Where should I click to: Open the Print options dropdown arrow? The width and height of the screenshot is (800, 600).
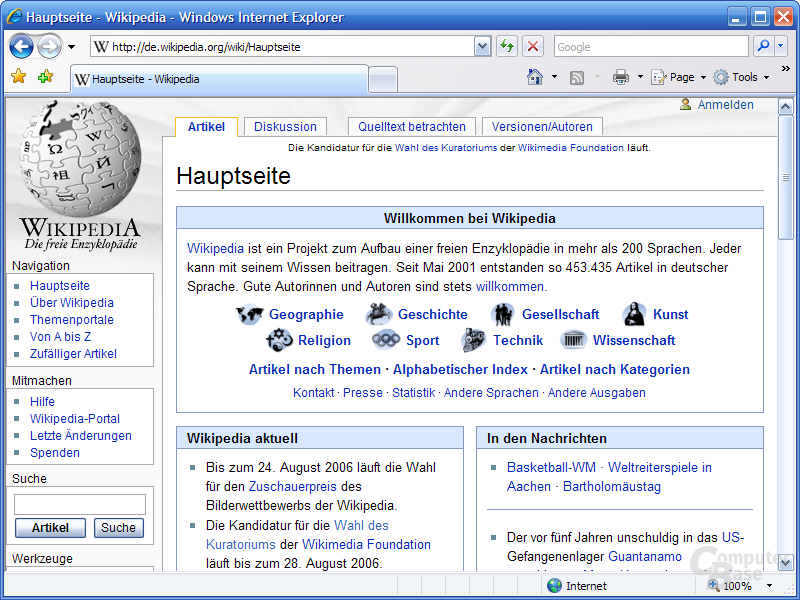pyautogui.click(x=640, y=77)
